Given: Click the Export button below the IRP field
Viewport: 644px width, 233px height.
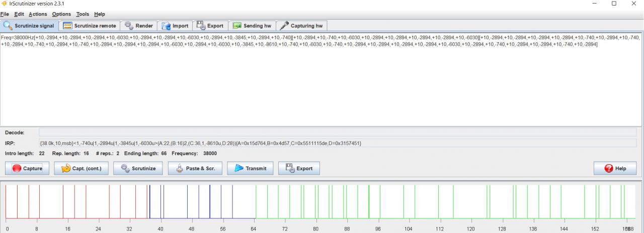Looking at the screenshot, I should 299,168.
